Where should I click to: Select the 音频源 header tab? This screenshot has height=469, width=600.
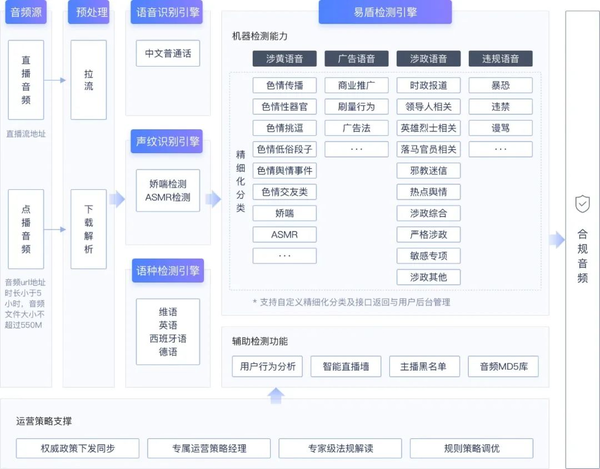[32, 13]
